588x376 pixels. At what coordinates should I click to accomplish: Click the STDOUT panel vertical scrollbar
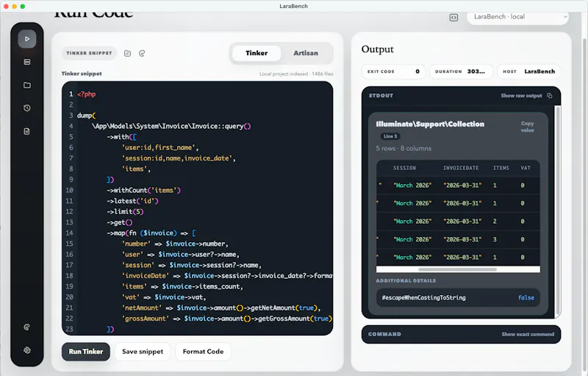pyautogui.click(x=558, y=210)
